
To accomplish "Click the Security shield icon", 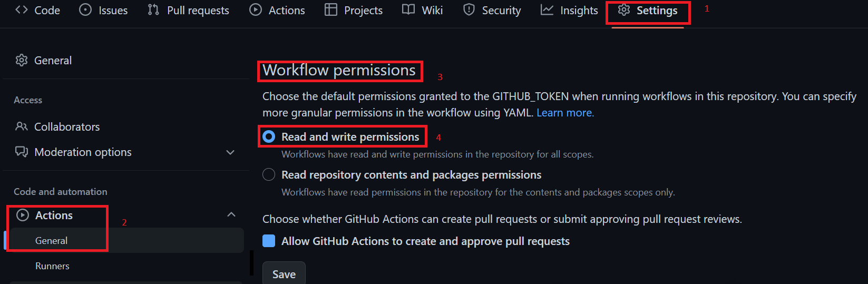I will [x=469, y=10].
